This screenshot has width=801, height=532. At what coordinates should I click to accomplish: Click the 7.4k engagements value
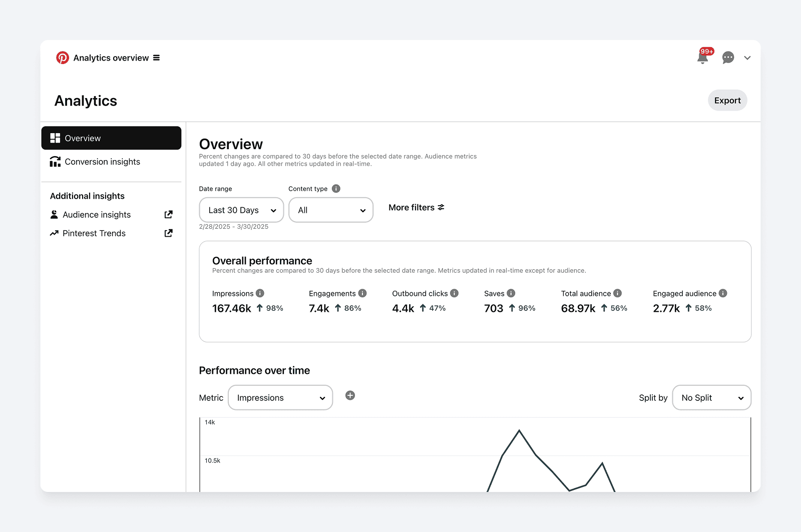[x=319, y=308]
